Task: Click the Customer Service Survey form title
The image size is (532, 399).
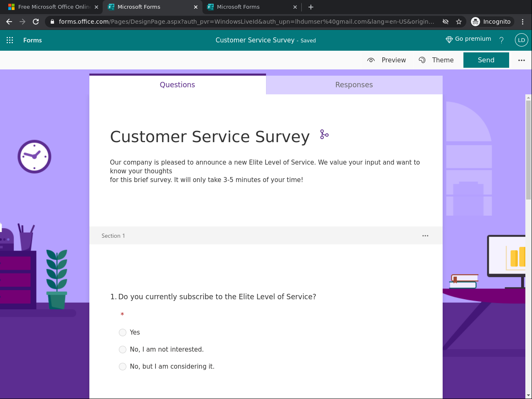Action: (x=210, y=137)
